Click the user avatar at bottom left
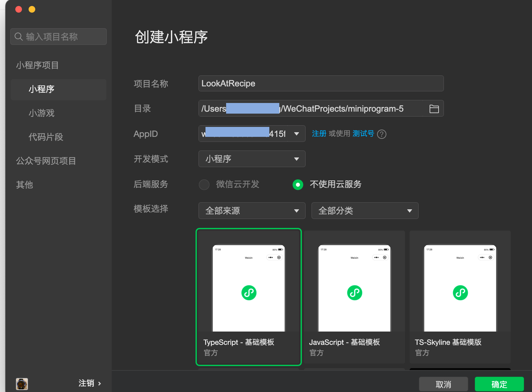 tap(22, 384)
